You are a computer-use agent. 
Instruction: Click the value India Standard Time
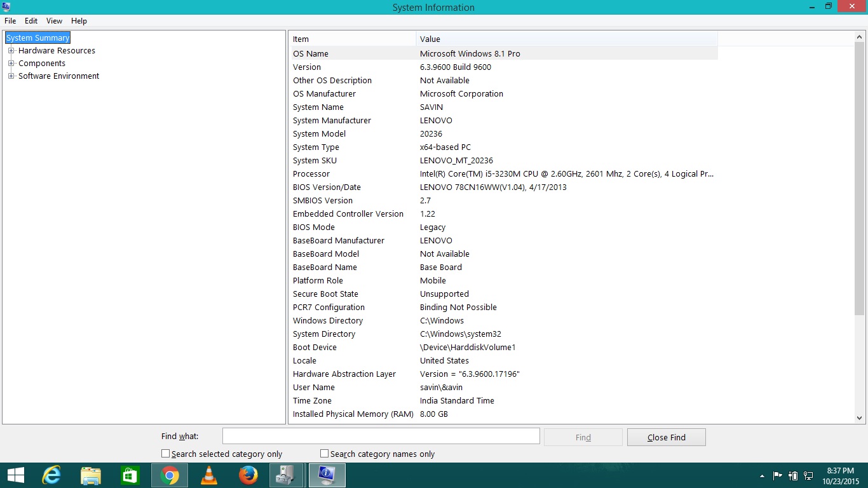pos(457,400)
